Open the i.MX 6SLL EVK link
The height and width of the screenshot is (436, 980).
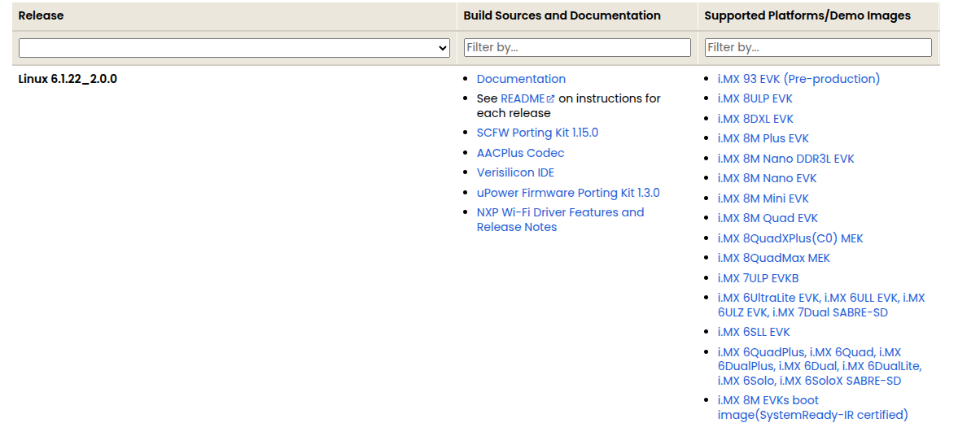click(x=754, y=332)
